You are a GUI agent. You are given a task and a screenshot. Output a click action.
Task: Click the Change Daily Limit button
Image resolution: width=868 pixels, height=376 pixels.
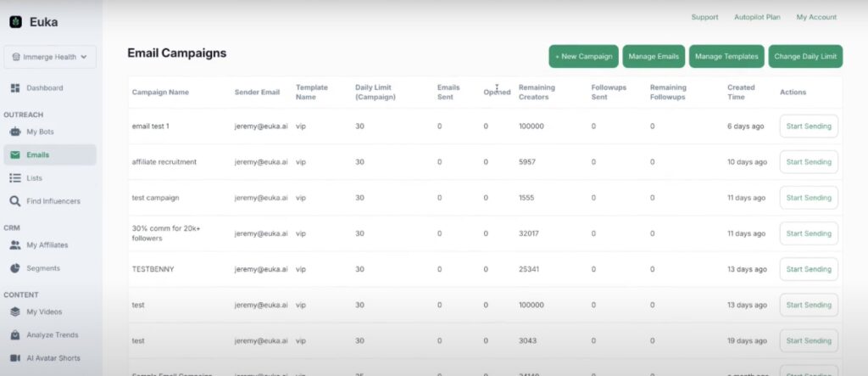[x=805, y=57]
